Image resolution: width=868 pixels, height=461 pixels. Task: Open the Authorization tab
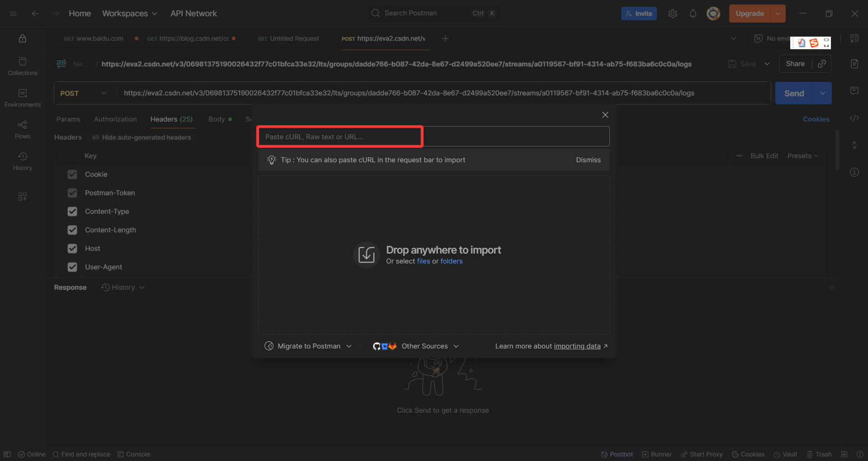(115, 119)
